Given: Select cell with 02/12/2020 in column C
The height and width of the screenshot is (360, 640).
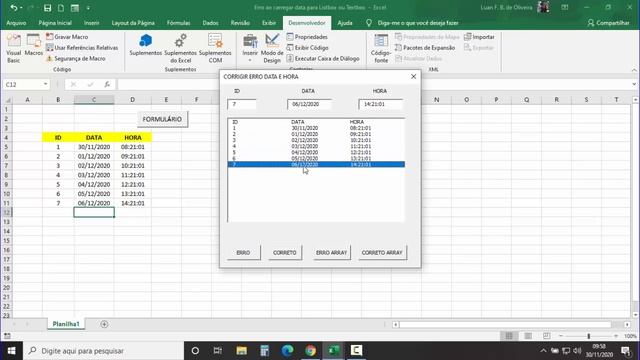Looking at the screenshot, I should (x=94, y=166).
